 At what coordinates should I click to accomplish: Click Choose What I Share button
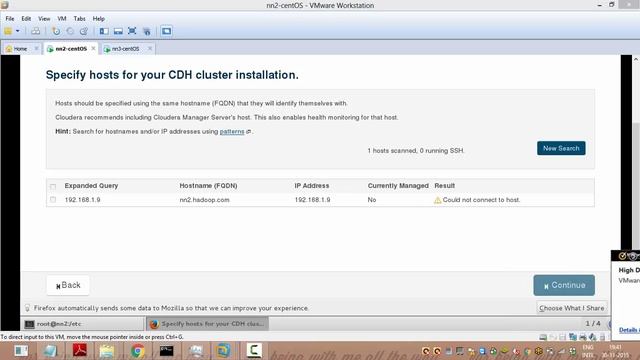(571, 308)
